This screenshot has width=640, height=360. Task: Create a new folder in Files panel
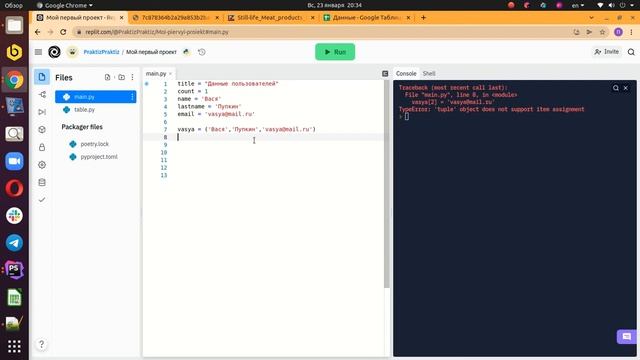coord(121,77)
